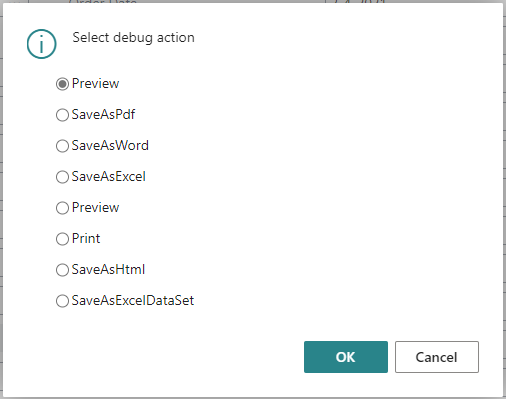
Task: Select the SaveAsHtml radio option
Action: pos(62,270)
